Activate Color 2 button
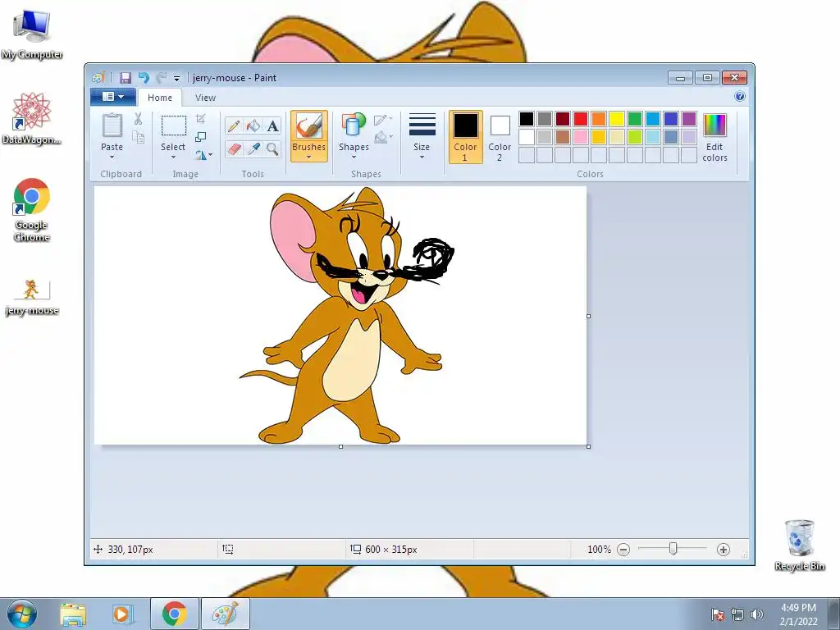The width and height of the screenshot is (840, 630). point(500,137)
